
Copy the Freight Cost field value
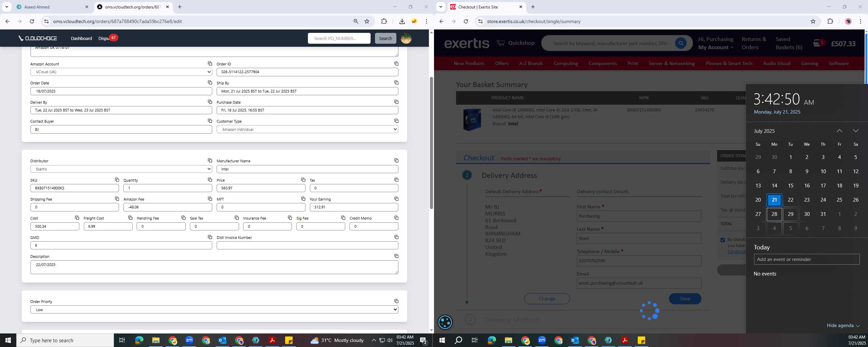click(130, 218)
